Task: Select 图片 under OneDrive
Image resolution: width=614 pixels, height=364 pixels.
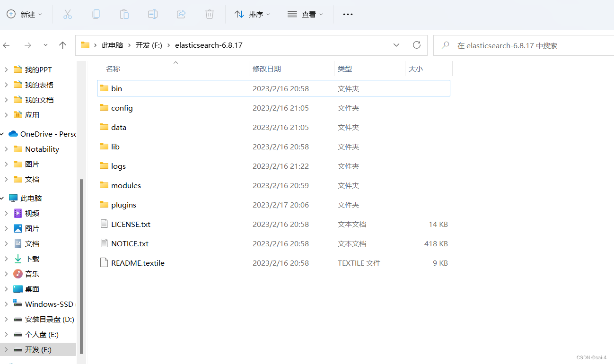Action: click(x=32, y=164)
